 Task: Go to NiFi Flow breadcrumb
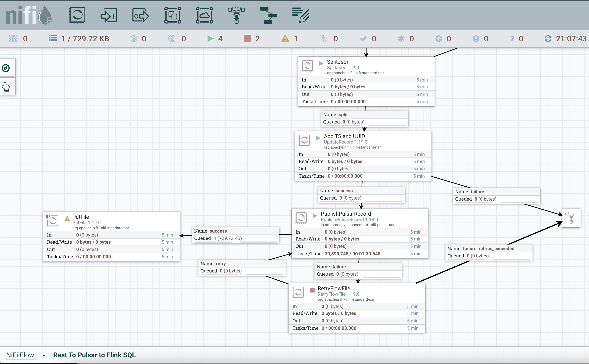(x=20, y=355)
